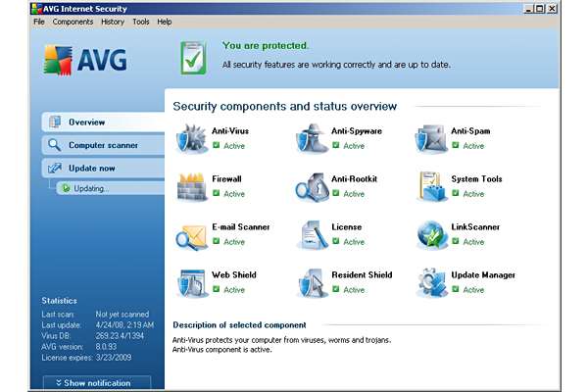Click the license expiry date 3/23/2009
The height and width of the screenshot is (392, 588).
[114, 358]
